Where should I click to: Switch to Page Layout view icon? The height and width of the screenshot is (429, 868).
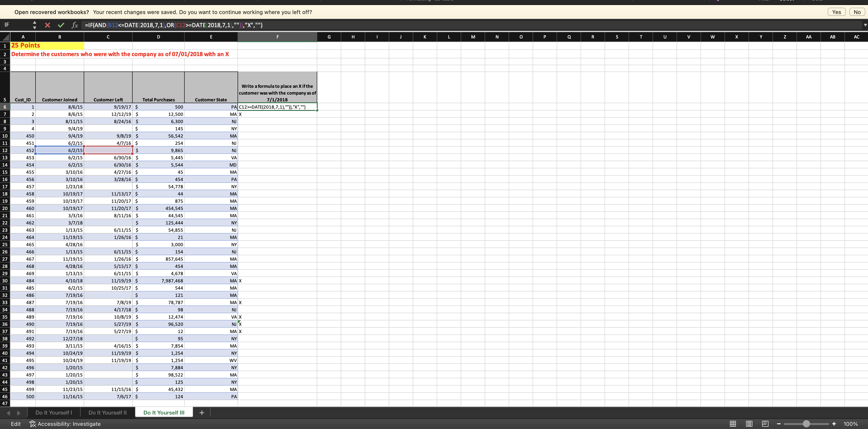(x=749, y=424)
